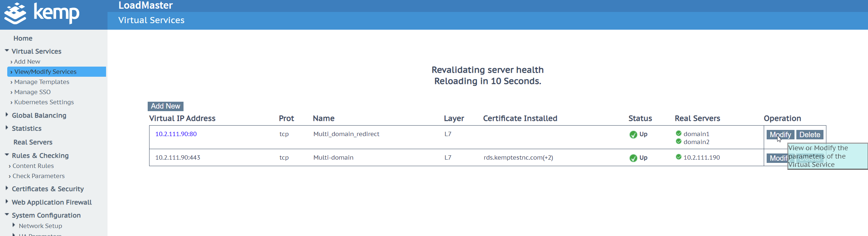Click the green Up status icon for Multi-domain
This screenshot has width=868, height=236.
(633, 158)
